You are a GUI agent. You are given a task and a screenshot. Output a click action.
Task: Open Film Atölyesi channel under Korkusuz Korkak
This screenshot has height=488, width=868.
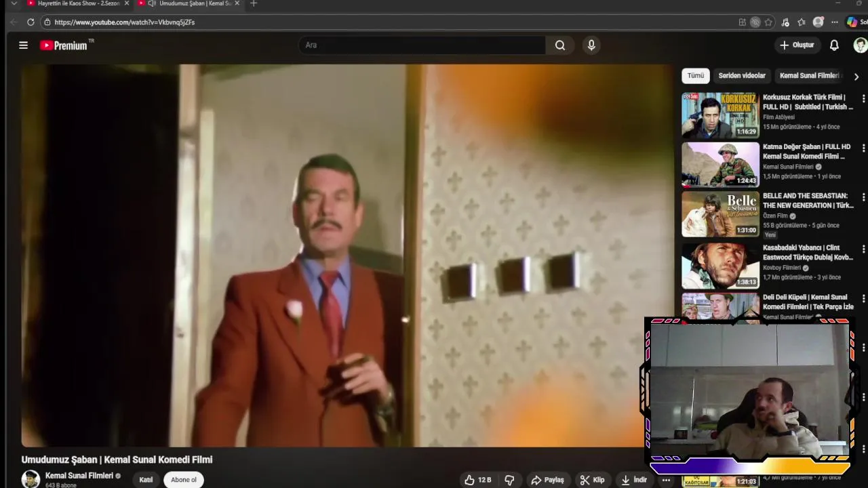coord(778,117)
